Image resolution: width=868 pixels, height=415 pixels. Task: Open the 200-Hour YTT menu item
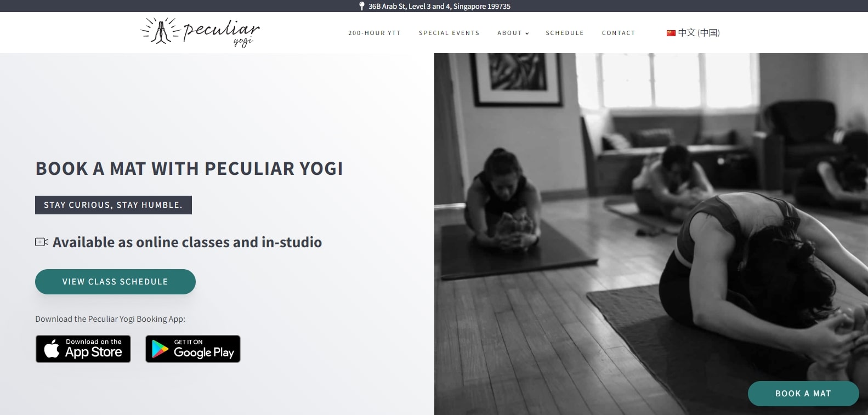pyautogui.click(x=375, y=33)
